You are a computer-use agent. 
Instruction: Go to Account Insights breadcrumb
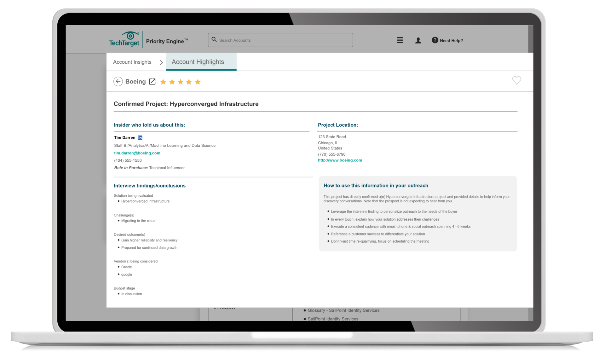pos(132,62)
